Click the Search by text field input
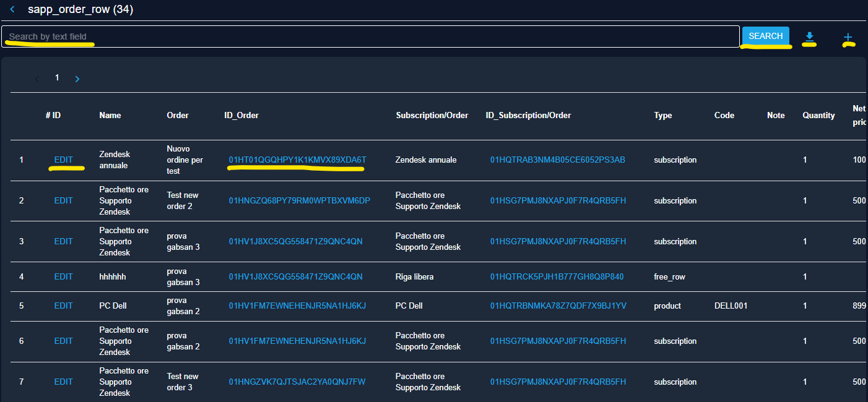Screen dimensions: 868x402 coord(370,36)
